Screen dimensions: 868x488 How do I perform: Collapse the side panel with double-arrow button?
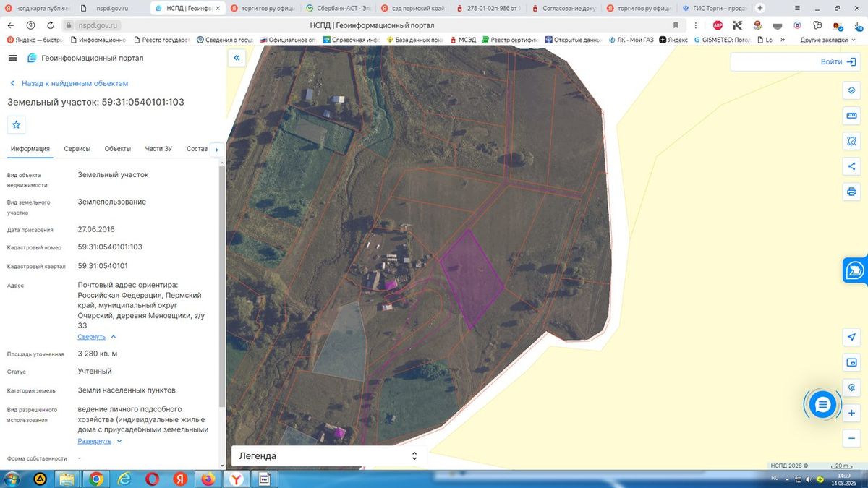point(236,57)
